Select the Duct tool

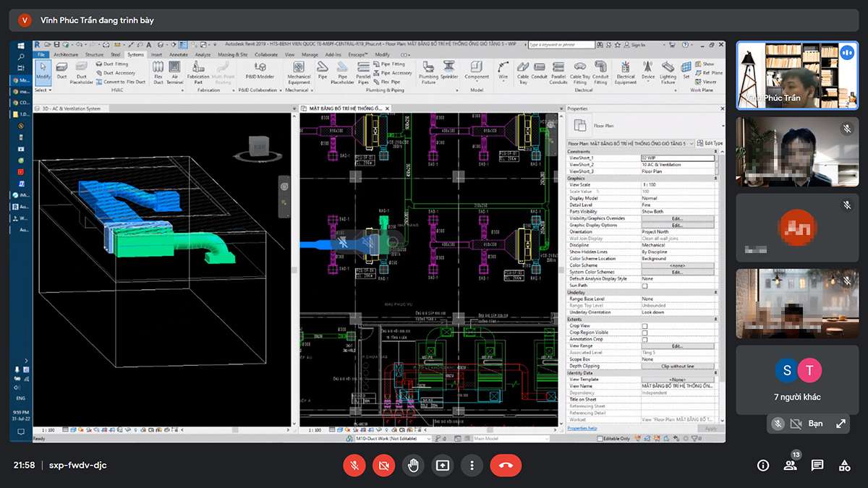click(x=62, y=71)
